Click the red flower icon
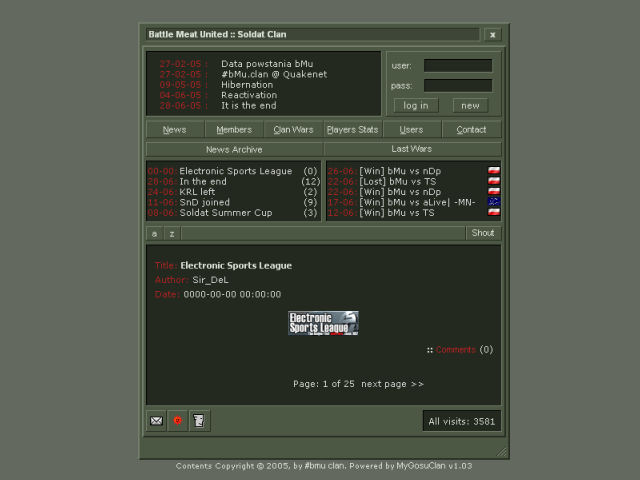640x480 pixels. click(178, 421)
